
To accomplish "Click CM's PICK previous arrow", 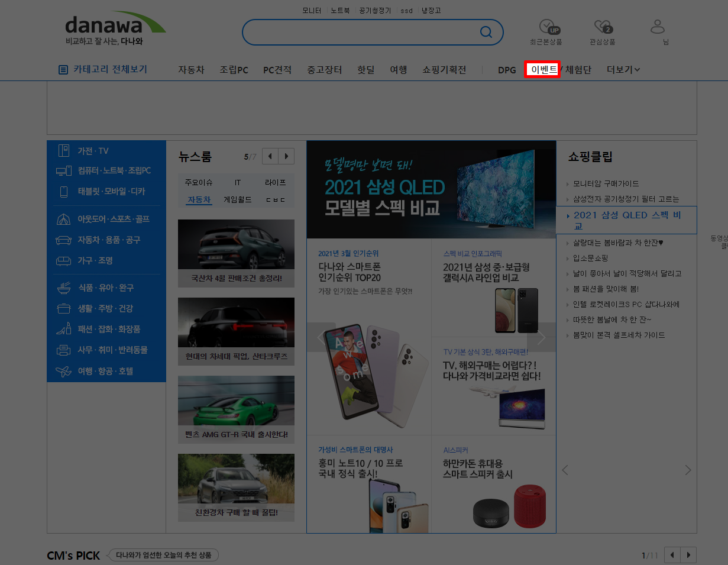I will pyautogui.click(x=673, y=556).
